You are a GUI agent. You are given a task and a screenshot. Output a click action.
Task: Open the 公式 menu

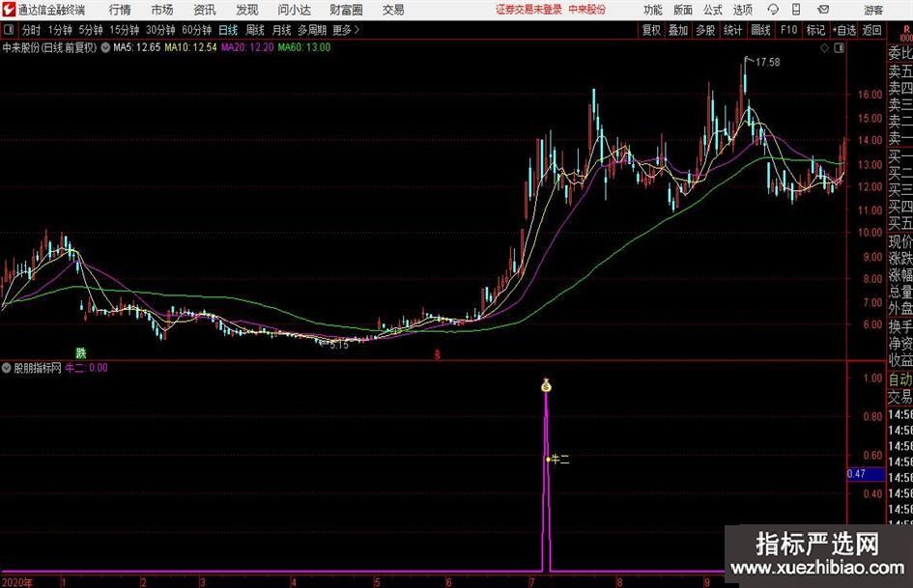click(x=713, y=10)
